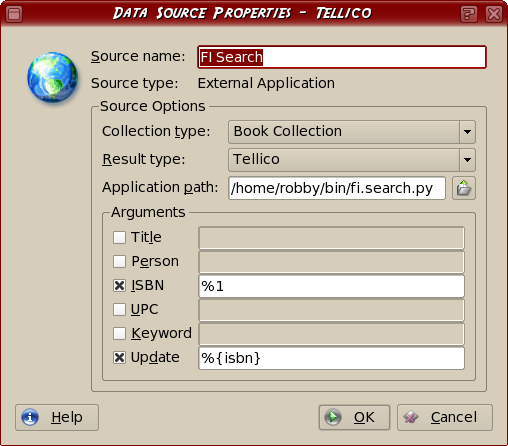Click the disabled Keyword argument field
Viewport: 508px width, 446px height.
332,334
